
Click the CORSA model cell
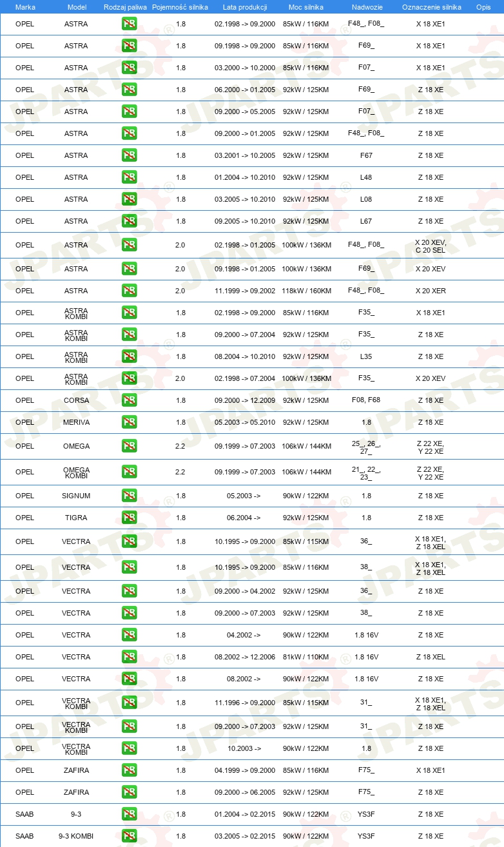click(x=77, y=400)
